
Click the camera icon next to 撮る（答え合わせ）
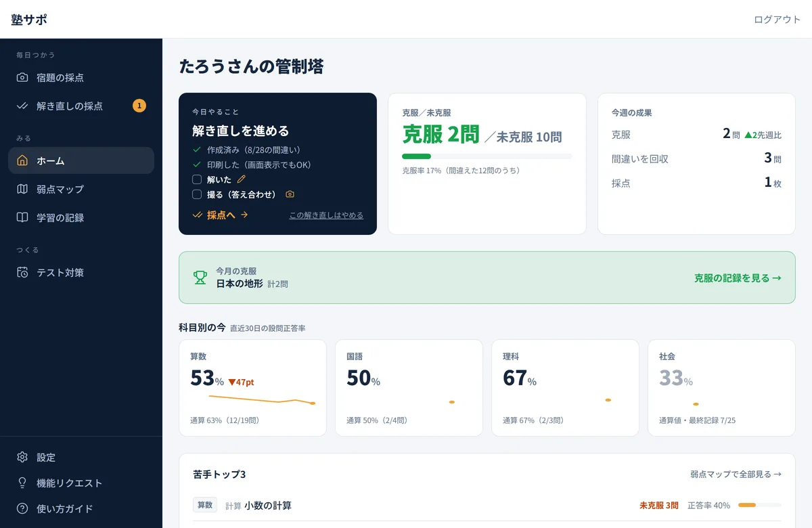290,194
